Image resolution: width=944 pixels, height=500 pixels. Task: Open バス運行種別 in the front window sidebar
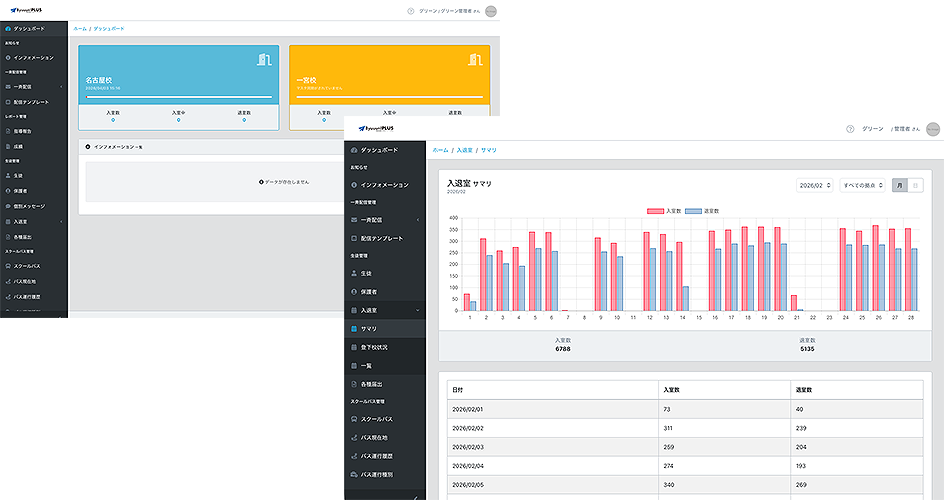(376, 475)
